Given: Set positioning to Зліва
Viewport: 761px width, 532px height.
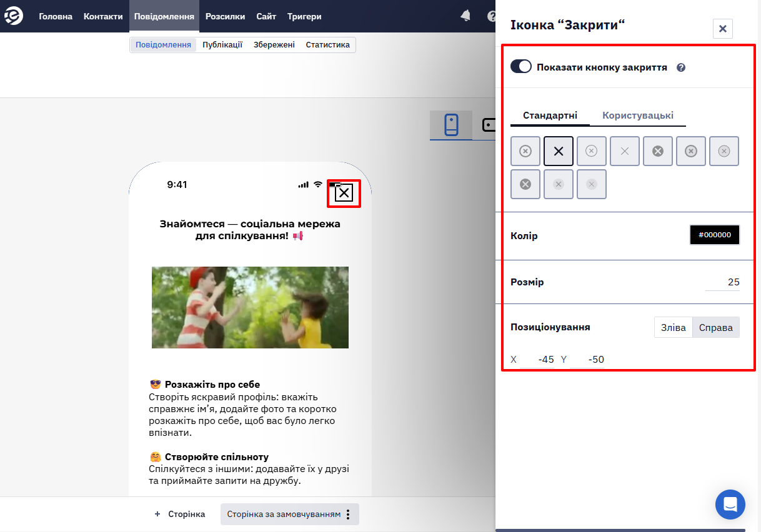Looking at the screenshot, I should click(674, 328).
